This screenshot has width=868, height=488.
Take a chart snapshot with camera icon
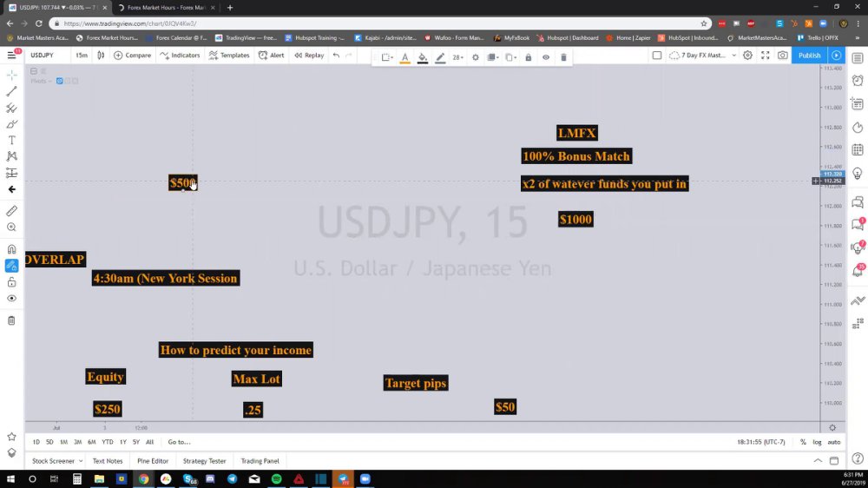(x=783, y=56)
